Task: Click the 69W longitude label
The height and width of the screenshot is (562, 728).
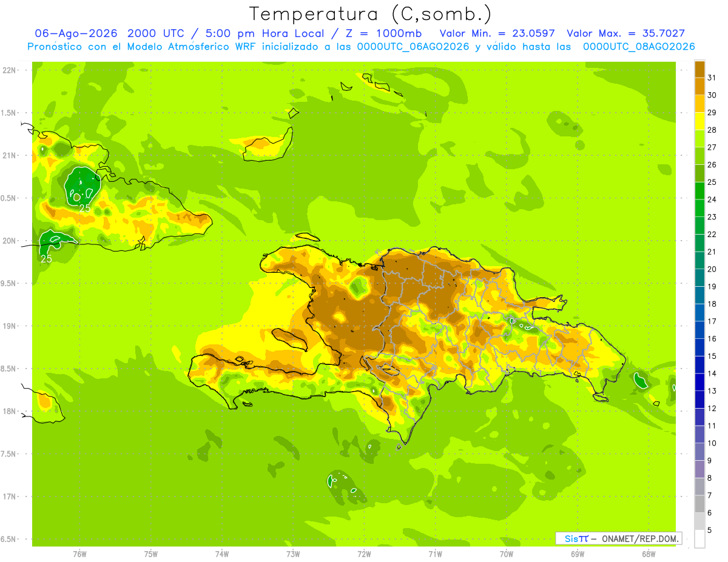Action: point(578,554)
